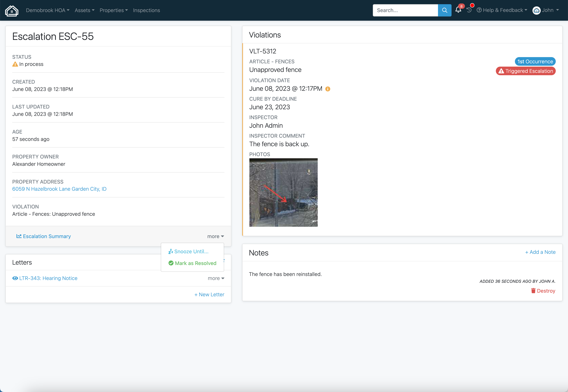Click the Alexander Homeowner owner name
Image resolution: width=568 pixels, height=392 pixels.
click(x=39, y=164)
